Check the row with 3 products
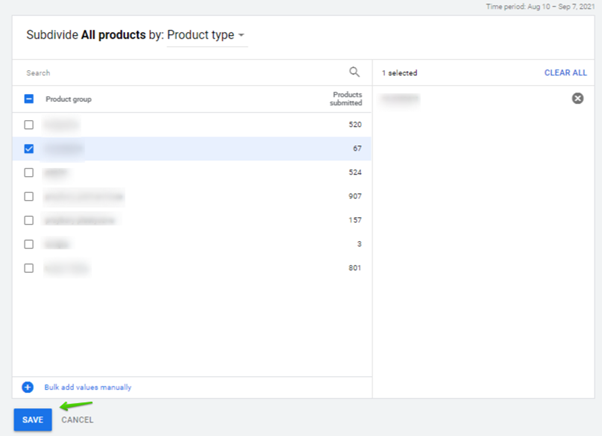 click(28, 244)
